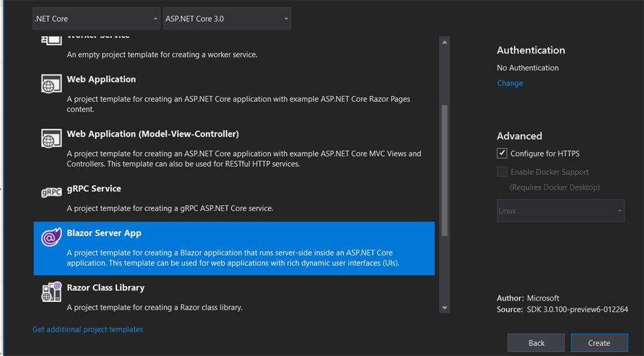Uncheck Configure for HTTPS checkbox
Screen dimensions: 644x356
tap(502, 153)
